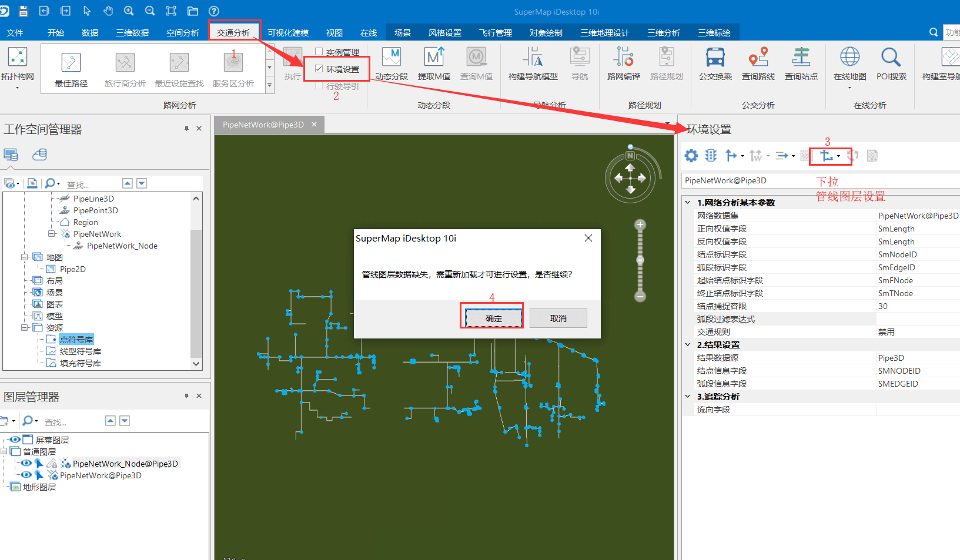
Task: Click scene zoom-in plus button
Action: [640, 224]
